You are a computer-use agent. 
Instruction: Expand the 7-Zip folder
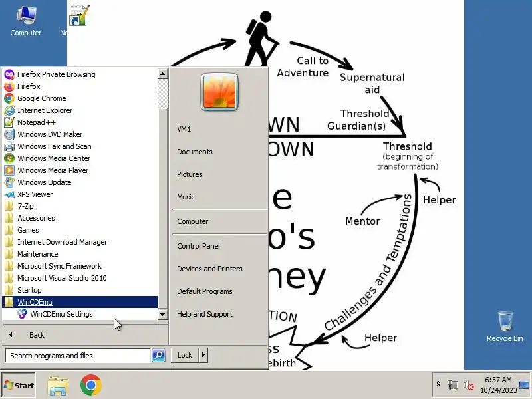click(x=80, y=206)
